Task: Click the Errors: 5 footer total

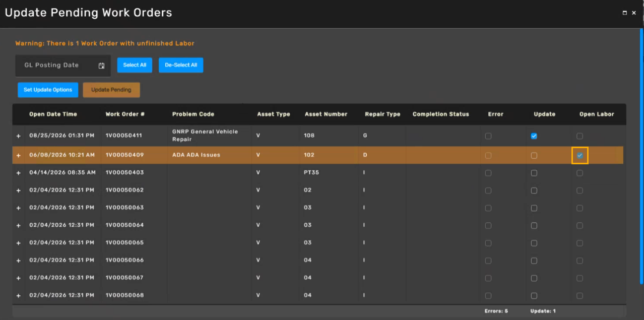Action: tap(496, 311)
